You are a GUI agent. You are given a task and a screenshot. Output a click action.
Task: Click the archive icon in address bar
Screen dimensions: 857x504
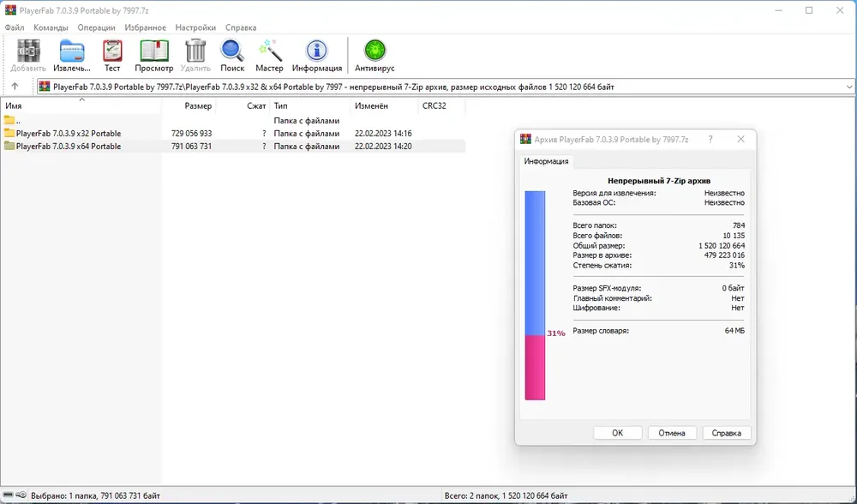45,87
